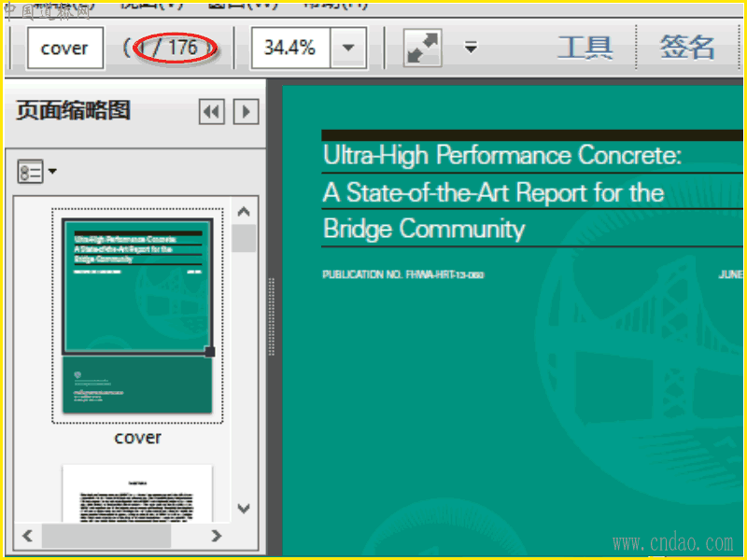Open the toolbar customize dropdown arrow
Image resolution: width=747 pixels, height=560 pixels.
(471, 48)
